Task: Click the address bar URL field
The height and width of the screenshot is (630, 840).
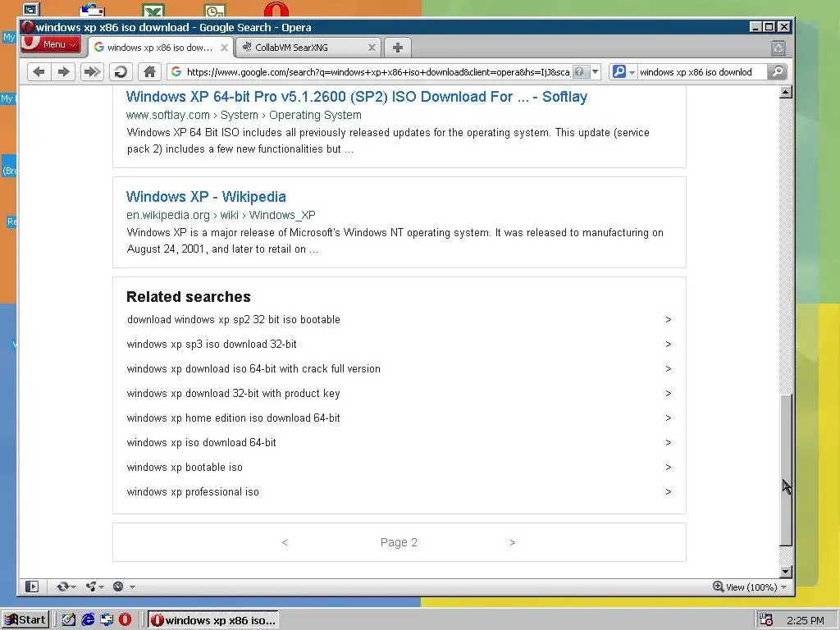Action: click(x=377, y=72)
